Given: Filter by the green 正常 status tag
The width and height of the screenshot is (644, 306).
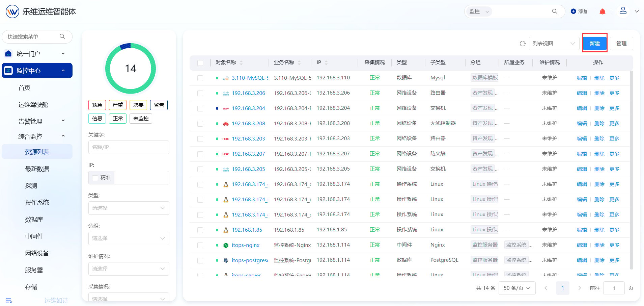Looking at the screenshot, I should coord(118,119).
